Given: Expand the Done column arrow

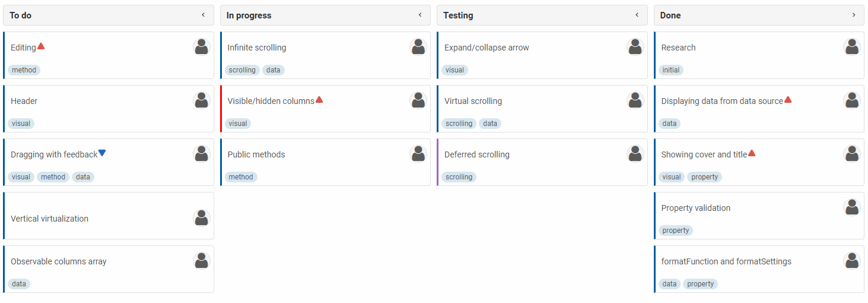Looking at the screenshot, I should [854, 15].
